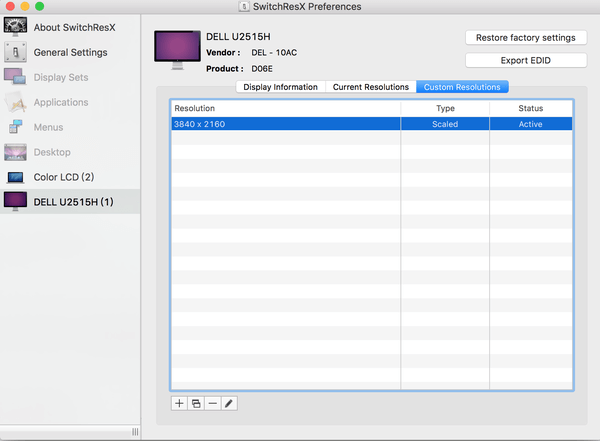Click the title bar document icon

tap(244, 7)
